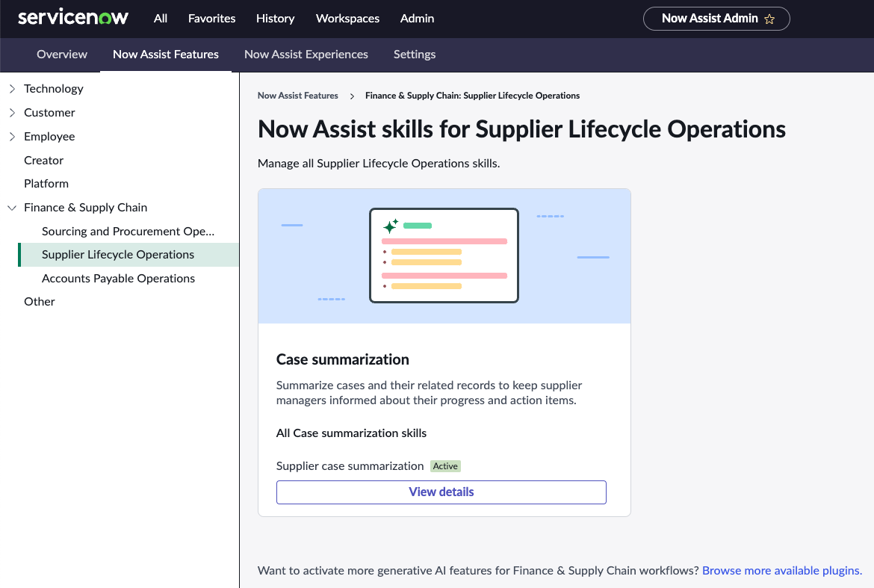Viewport: 874px width, 588px height.
Task: Click the Now Assist Admin pill button
Action: coord(716,19)
